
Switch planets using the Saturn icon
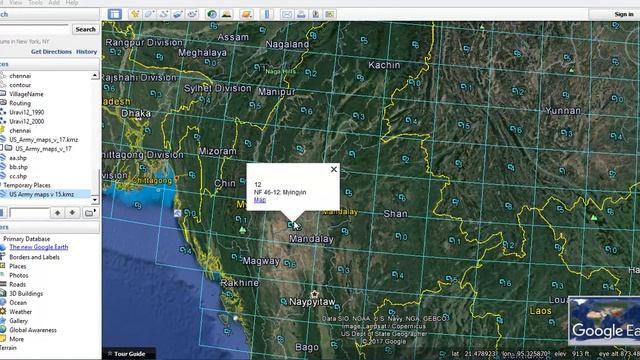246,14
